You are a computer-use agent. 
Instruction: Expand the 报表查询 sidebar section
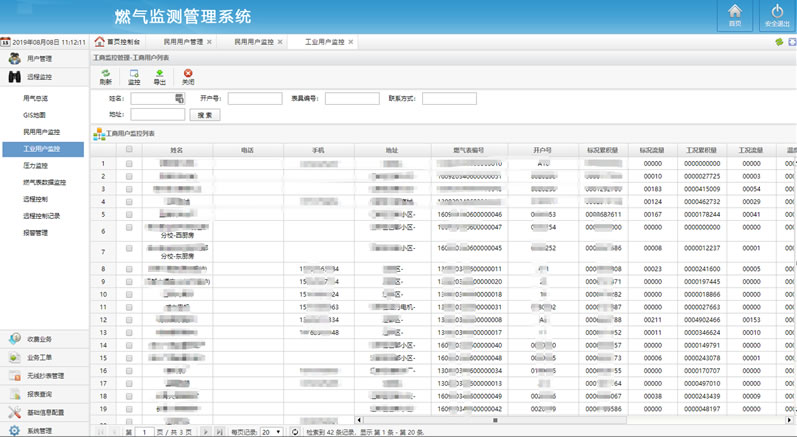tap(45, 394)
